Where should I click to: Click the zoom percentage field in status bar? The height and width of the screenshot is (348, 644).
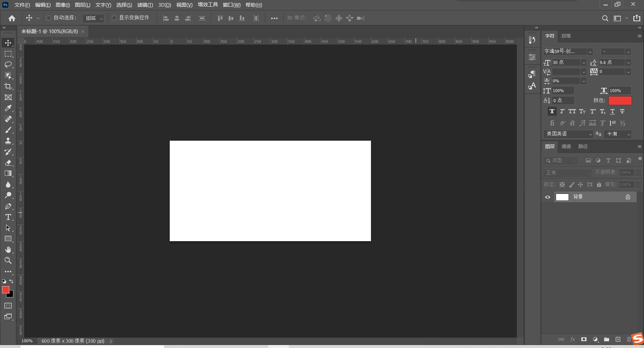click(x=27, y=341)
